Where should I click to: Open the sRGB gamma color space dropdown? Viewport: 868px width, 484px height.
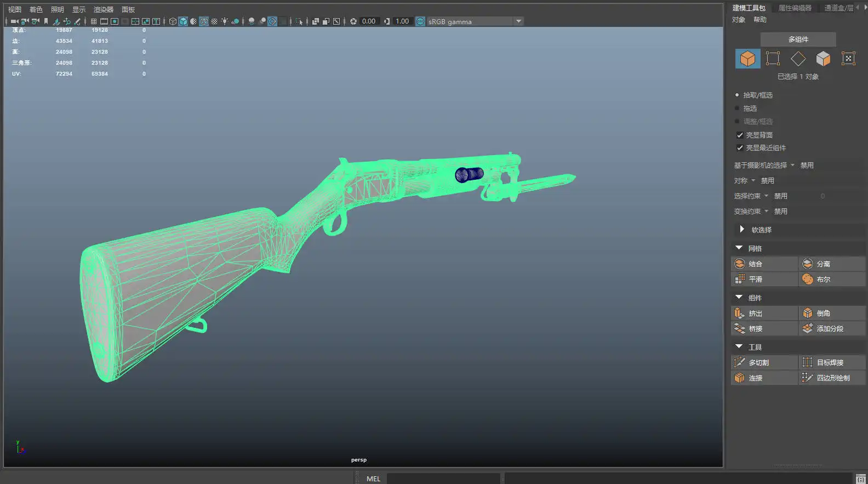point(518,21)
